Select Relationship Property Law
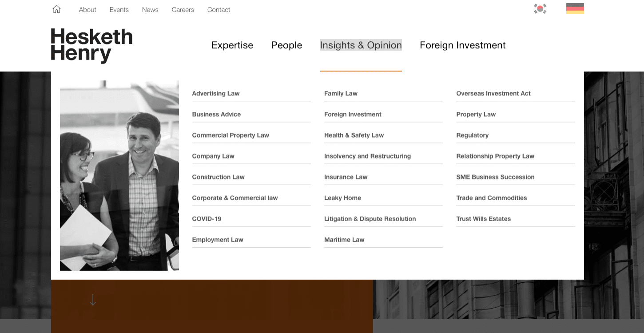Screen dimensions: 644x333 pos(495,156)
